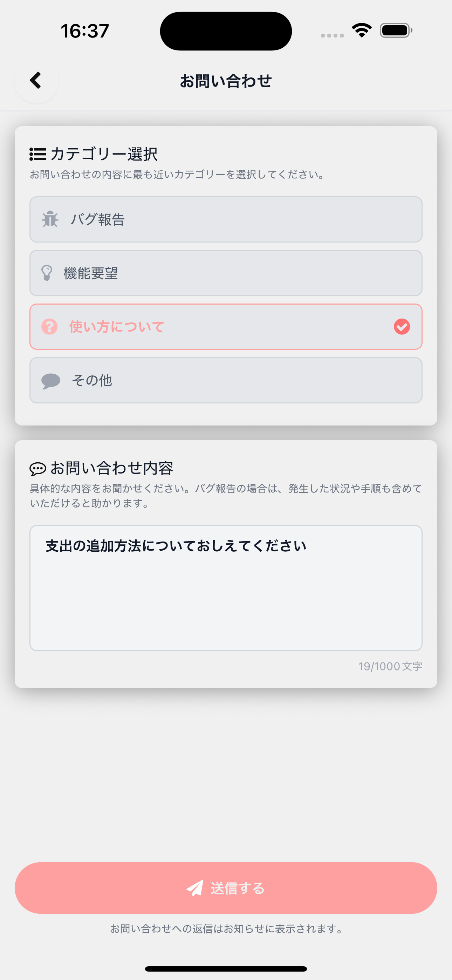452x980 pixels.
Task: Select the バグ報告 category
Action: (x=226, y=219)
